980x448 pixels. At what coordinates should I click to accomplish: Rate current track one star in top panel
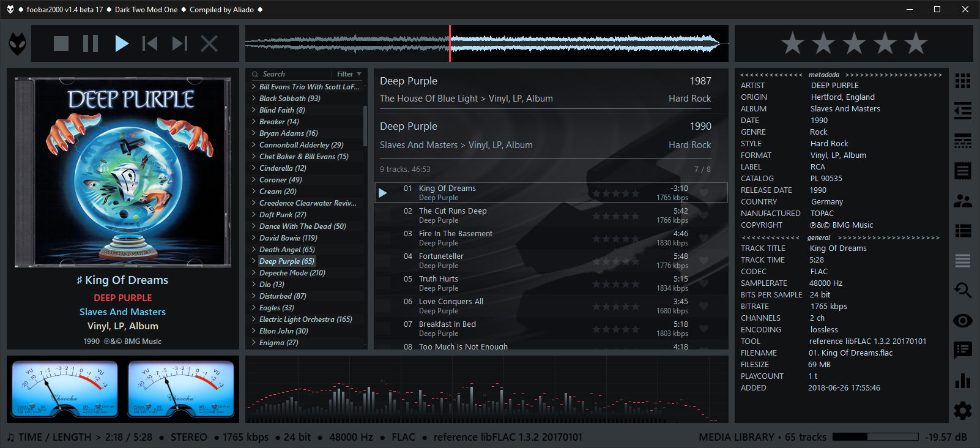pyautogui.click(x=793, y=43)
